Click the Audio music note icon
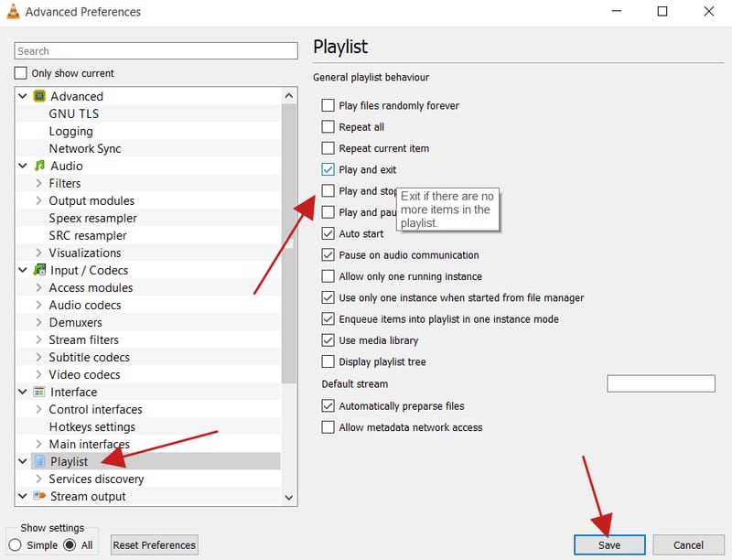Image resolution: width=732 pixels, height=560 pixels. tap(39, 166)
